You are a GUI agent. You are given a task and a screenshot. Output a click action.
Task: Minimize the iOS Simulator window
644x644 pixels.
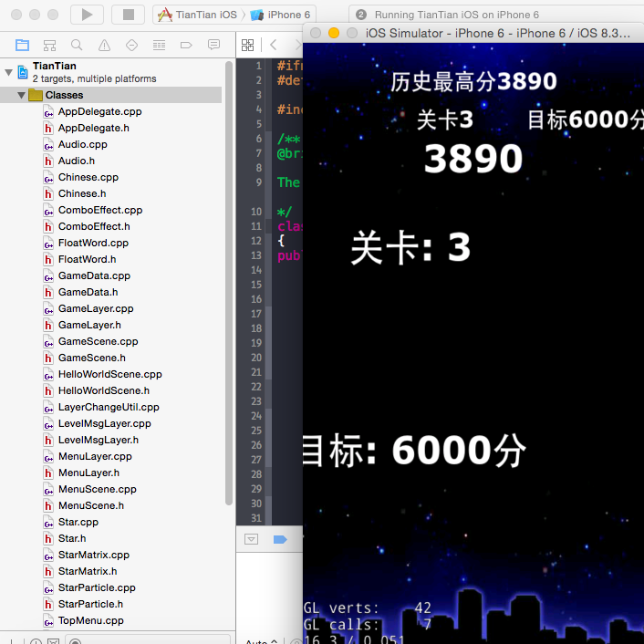334,33
